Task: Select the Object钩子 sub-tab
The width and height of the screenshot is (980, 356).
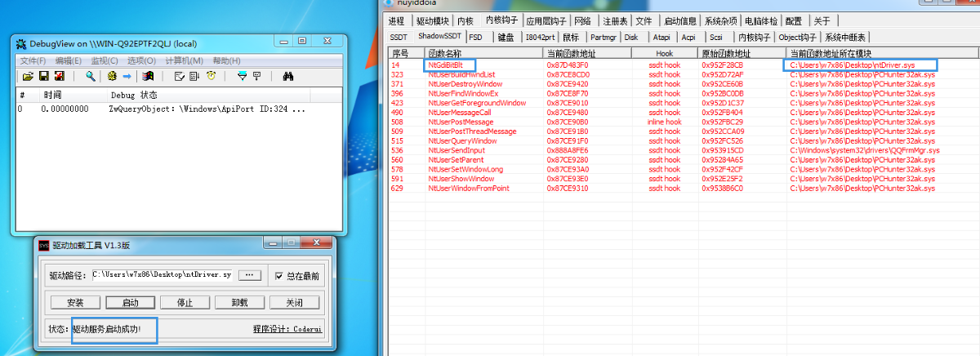Action: [798, 37]
